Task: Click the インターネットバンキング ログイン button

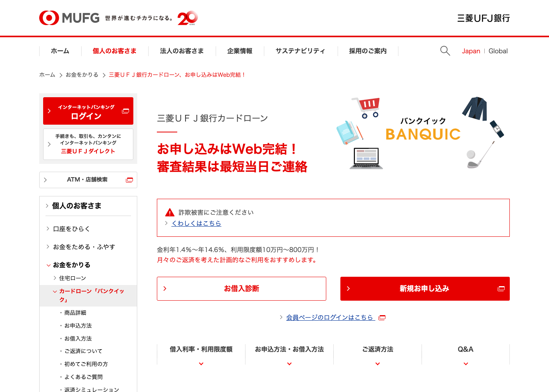Action: 88,111
